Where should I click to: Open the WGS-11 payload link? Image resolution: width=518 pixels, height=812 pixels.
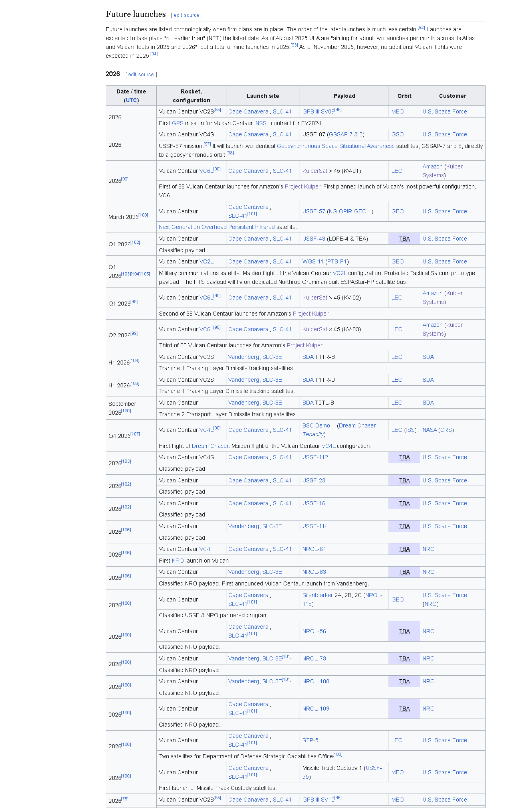(312, 261)
